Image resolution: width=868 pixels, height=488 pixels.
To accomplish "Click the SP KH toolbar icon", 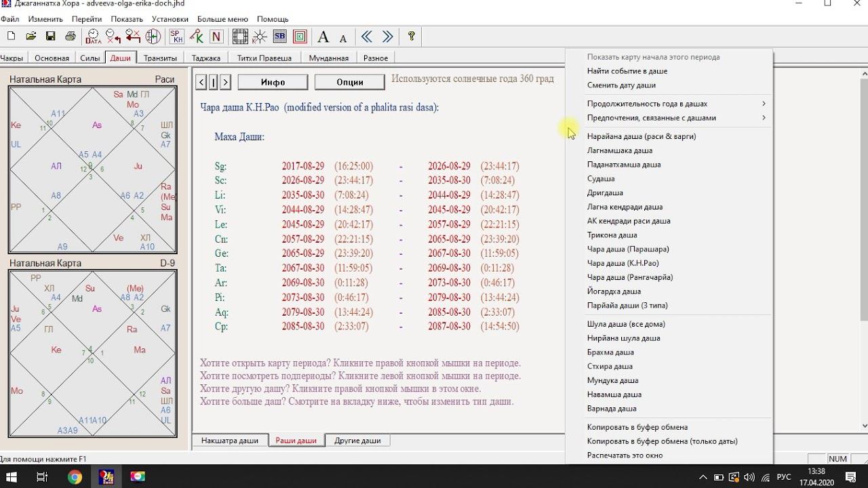I will point(176,36).
